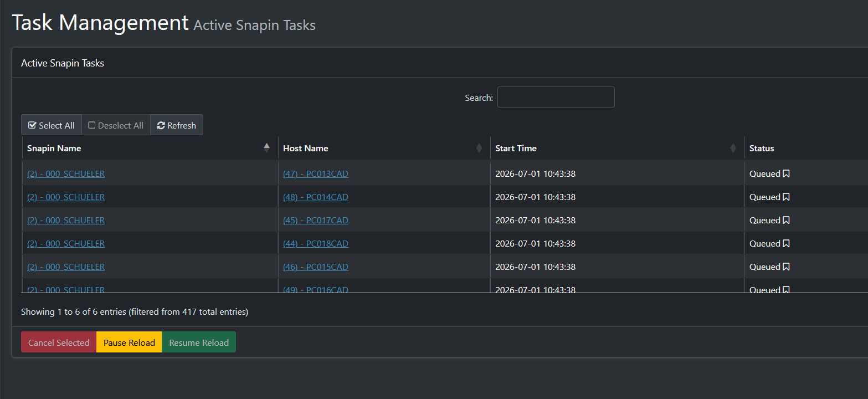Open the snapin link in the PC018CAD row

tap(66, 244)
